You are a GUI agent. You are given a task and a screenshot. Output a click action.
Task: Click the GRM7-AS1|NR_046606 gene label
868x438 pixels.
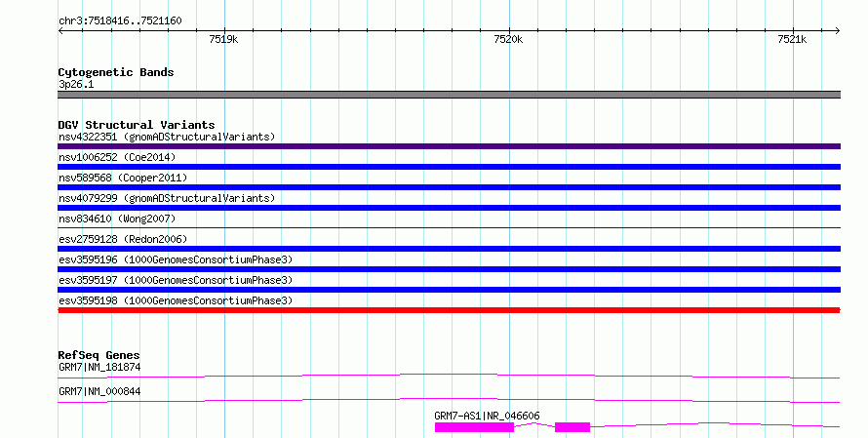coord(487,416)
